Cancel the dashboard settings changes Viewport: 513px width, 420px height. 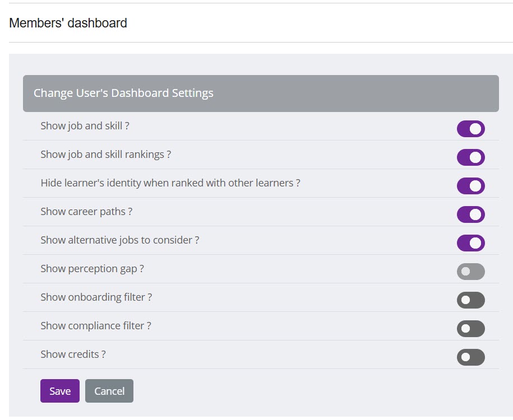point(109,391)
